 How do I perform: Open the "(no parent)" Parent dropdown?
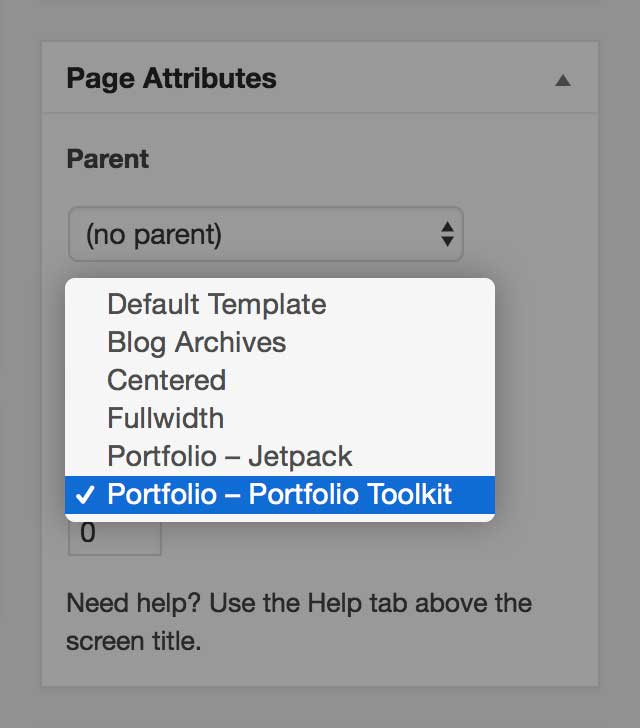266,234
